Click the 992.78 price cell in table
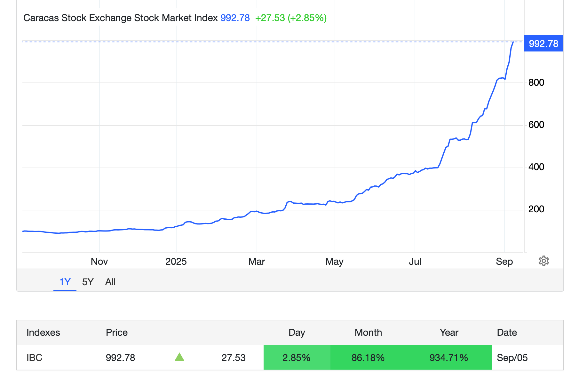Viewport: 579px width, 392px height. coord(121,357)
